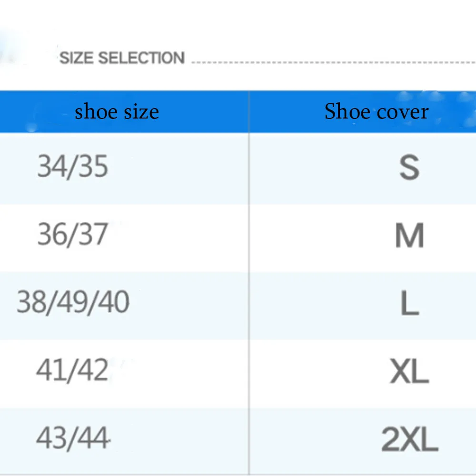Click the dotted line beside SIZE SELECTION
The image size is (476, 476).
click(x=333, y=62)
